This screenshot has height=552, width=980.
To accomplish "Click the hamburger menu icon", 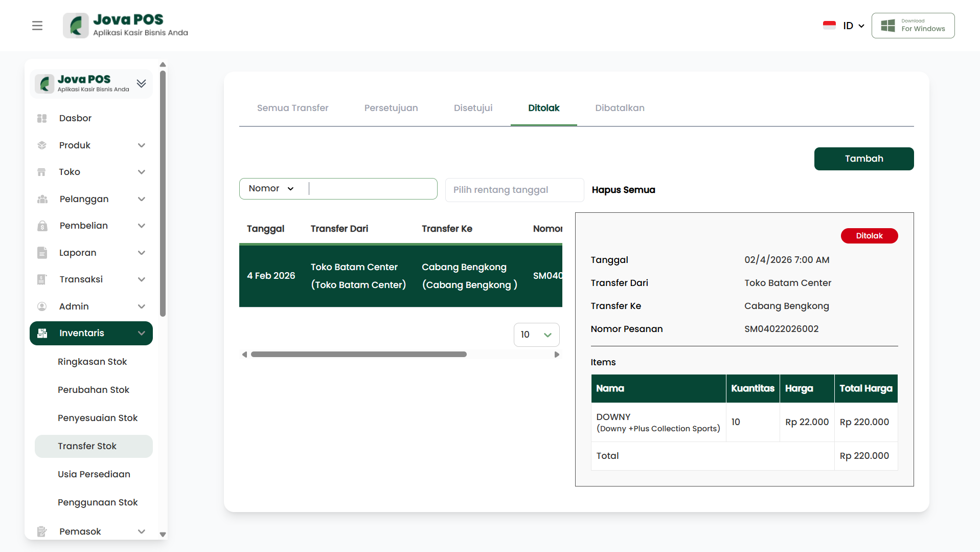I will tap(37, 26).
